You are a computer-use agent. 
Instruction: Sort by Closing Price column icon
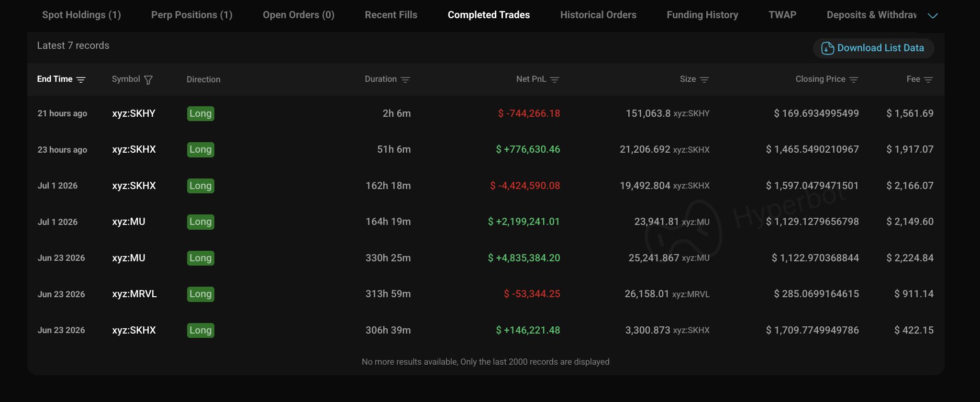pos(854,79)
